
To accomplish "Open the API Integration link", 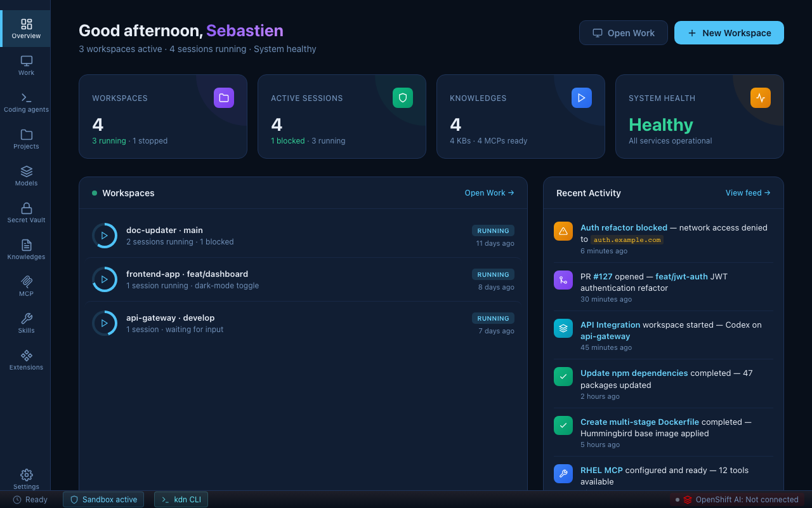I will (610, 324).
